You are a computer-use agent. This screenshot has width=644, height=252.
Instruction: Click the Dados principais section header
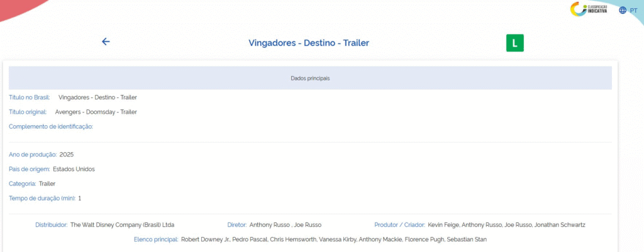point(310,79)
